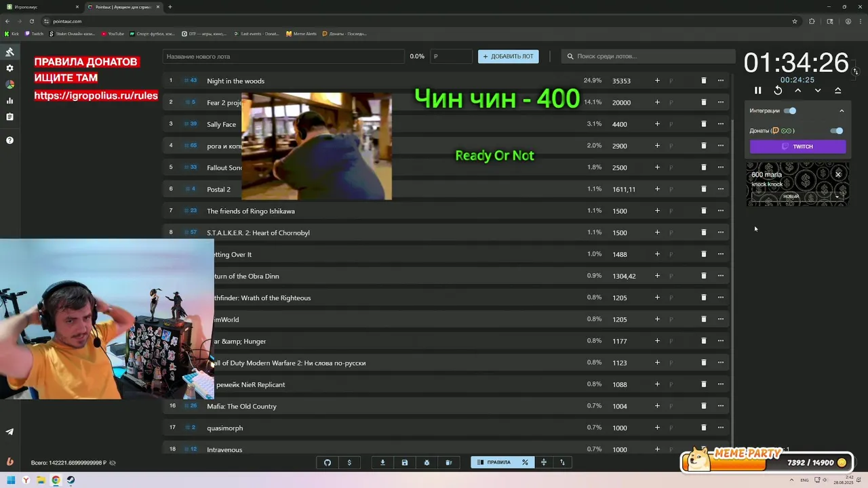This screenshot has height=488, width=868.
Task: Open the новый dropdown on donation card
Action: 797,197
